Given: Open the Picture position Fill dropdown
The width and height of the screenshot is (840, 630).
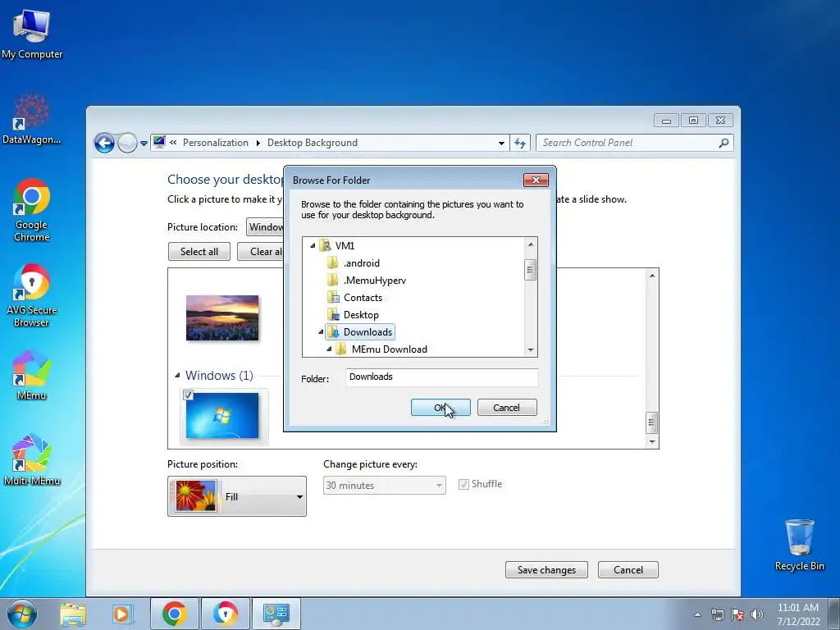Looking at the screenshot, I should pos(237,496).
